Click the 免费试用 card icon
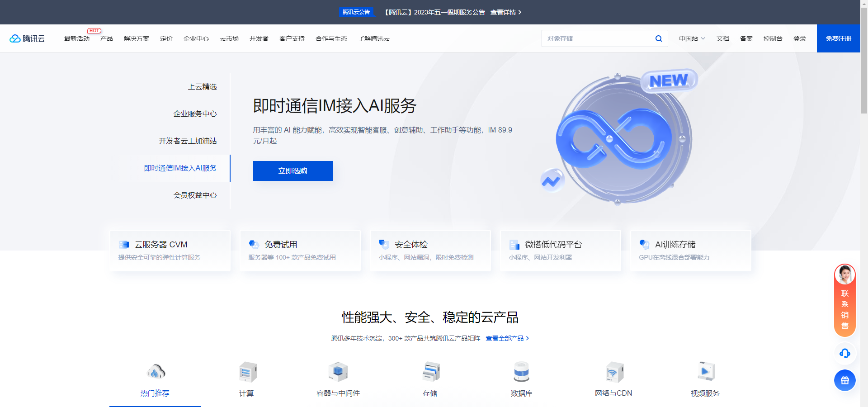The height and width of the screenshot is (407, 868). tap(254, 245)
